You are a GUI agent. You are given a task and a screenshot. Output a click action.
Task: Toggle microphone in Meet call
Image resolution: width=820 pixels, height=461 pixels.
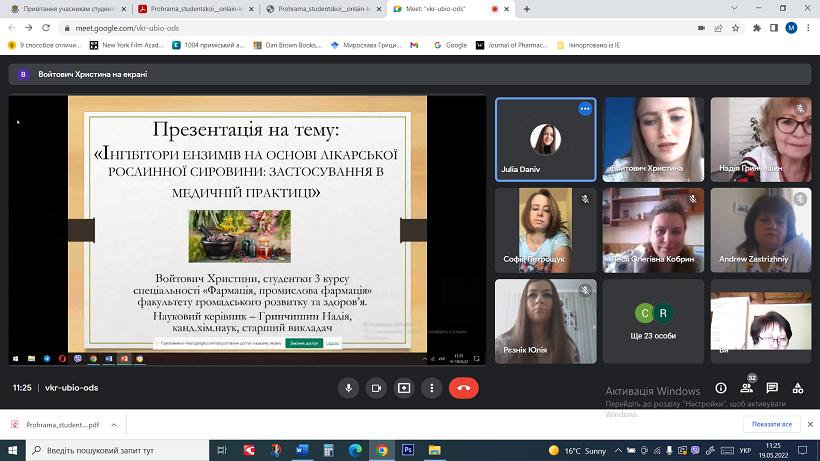point(348,388)
